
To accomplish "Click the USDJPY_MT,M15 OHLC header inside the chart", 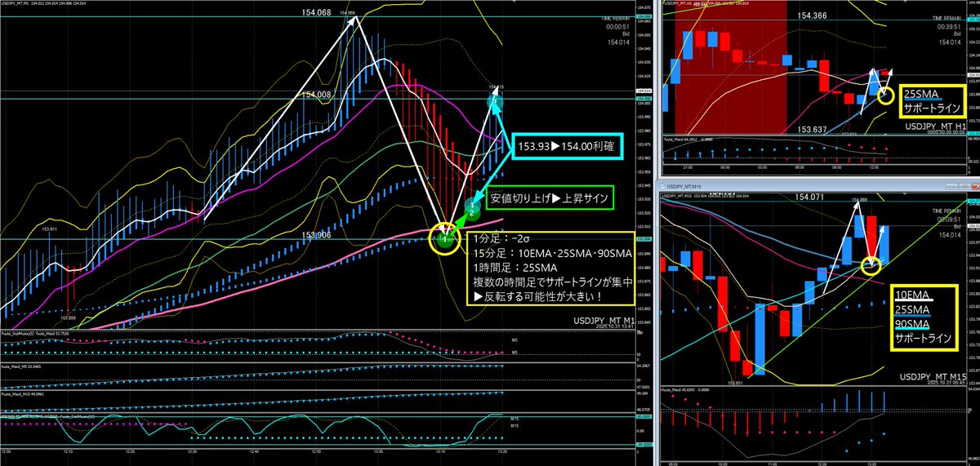I will pos(705,196).
